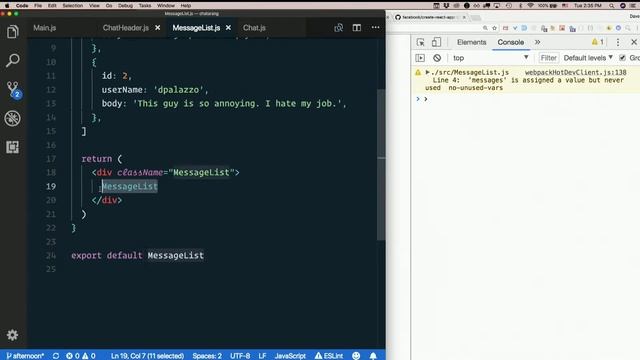Open the File menu

click(x=38, y=5)
